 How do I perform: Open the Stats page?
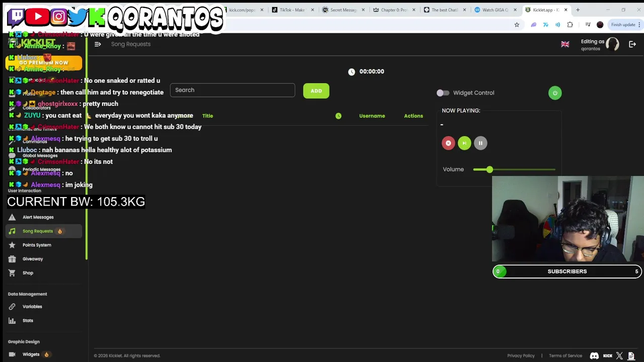coord(28,321)
